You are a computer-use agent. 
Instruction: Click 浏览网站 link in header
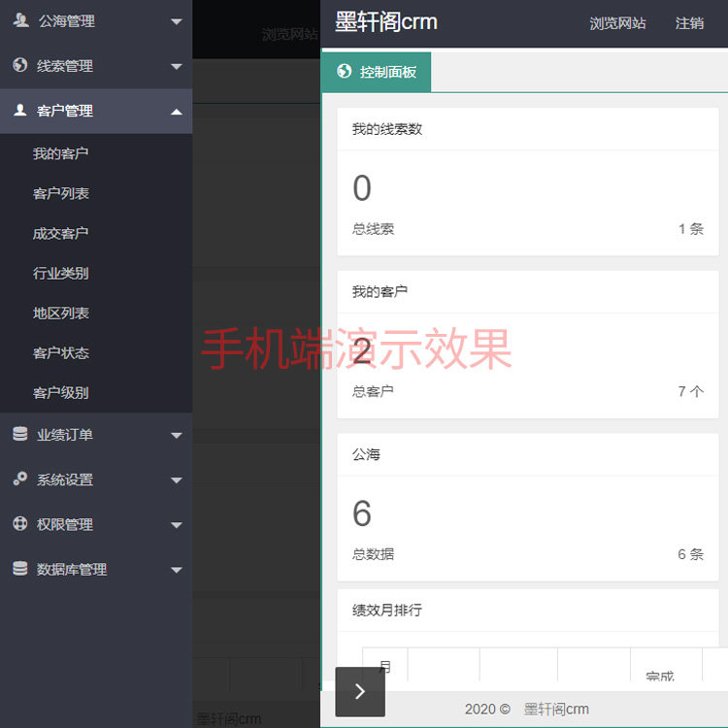pyautogui.click(x=617, y=23)
